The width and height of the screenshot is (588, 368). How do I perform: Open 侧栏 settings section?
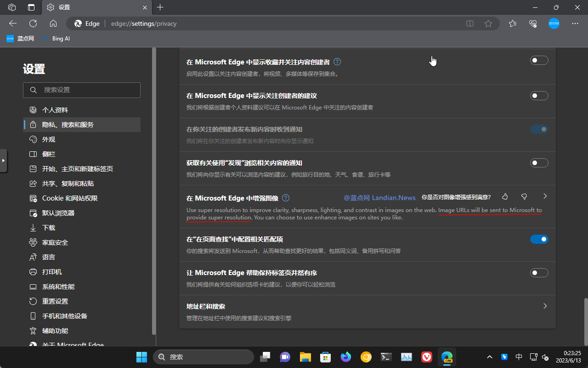click(82, 154)
